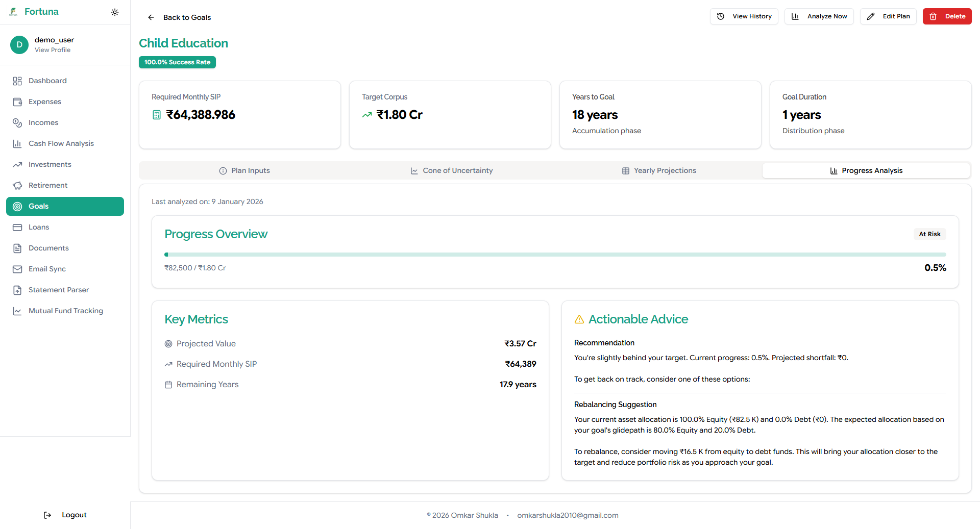Click the Mutual Fund Tracking chart icon
This screenshot has width=980, height=529.
(17, 311)
